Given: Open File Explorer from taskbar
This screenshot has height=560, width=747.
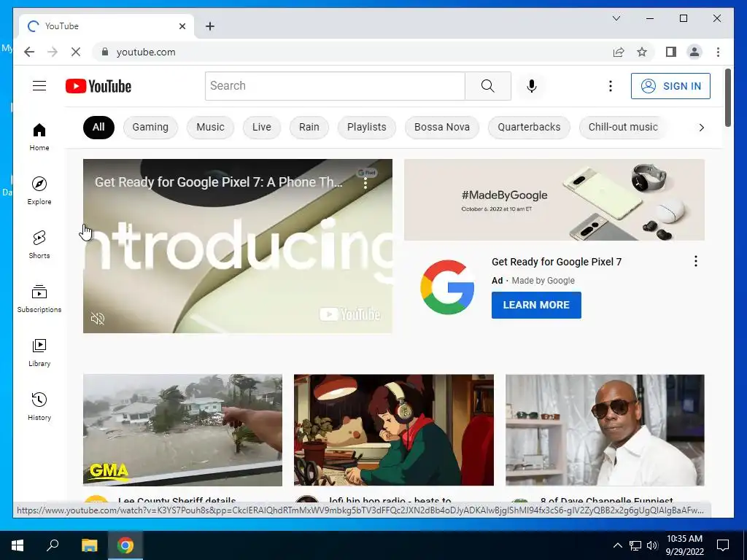Looking at the screenshot, I should coord(89,545).
